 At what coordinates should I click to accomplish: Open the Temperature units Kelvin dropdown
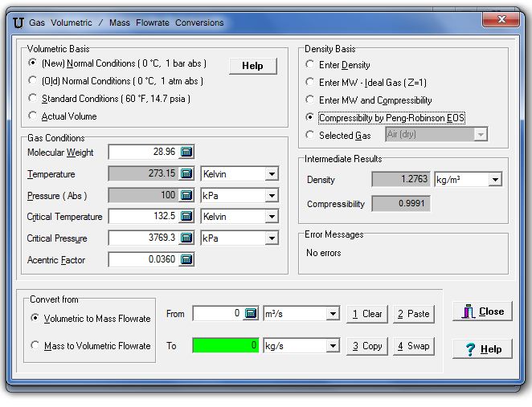point(272,174)
